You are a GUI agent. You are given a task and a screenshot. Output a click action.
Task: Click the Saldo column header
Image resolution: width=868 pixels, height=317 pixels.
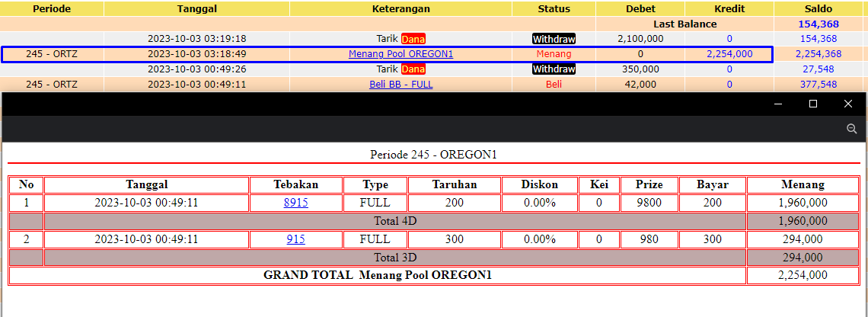(819, 9)
